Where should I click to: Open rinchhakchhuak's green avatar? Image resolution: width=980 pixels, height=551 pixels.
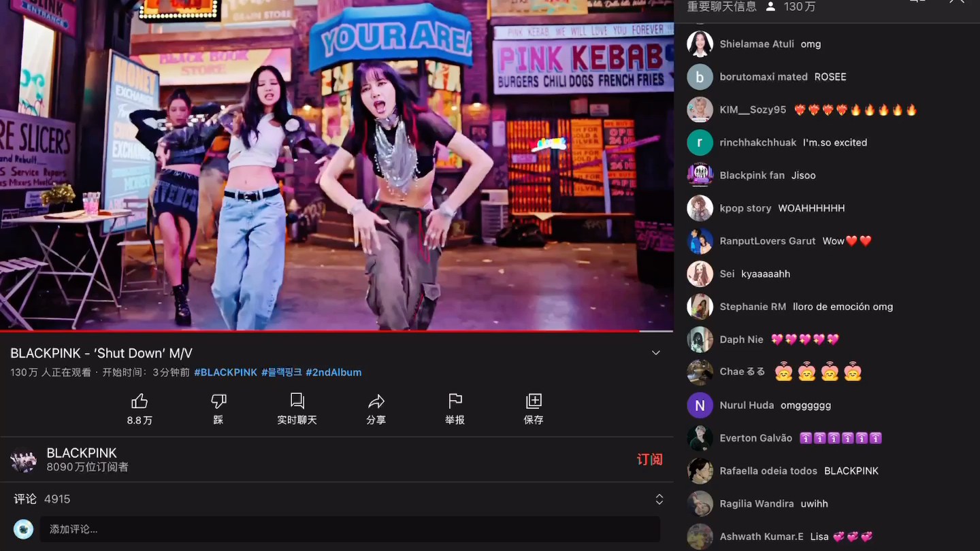[x=700, y=143]
